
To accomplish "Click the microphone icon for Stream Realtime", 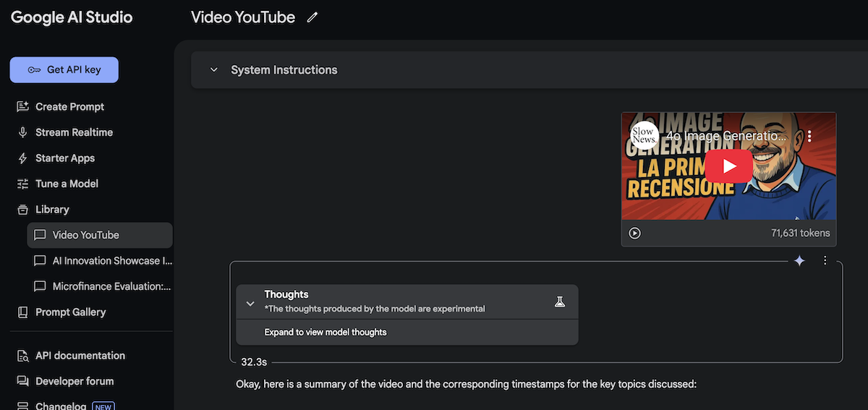I will [x=23, y=132].
